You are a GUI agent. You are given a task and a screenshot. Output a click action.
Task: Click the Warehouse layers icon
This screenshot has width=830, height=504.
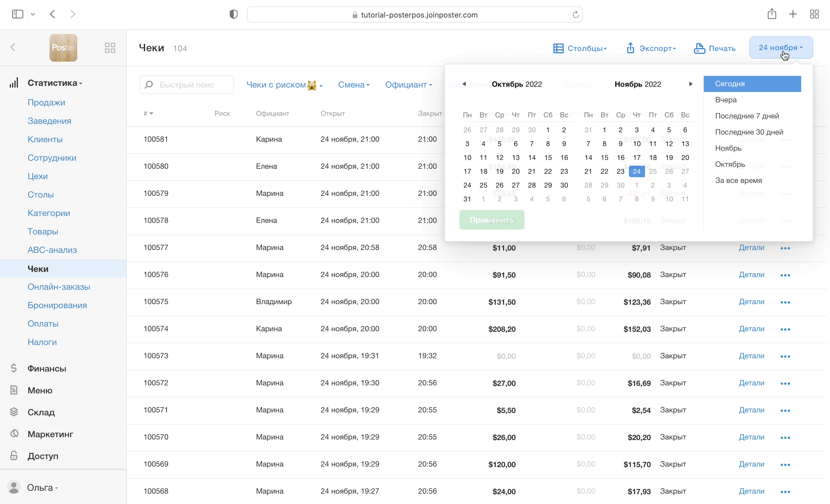coord(14,412)
